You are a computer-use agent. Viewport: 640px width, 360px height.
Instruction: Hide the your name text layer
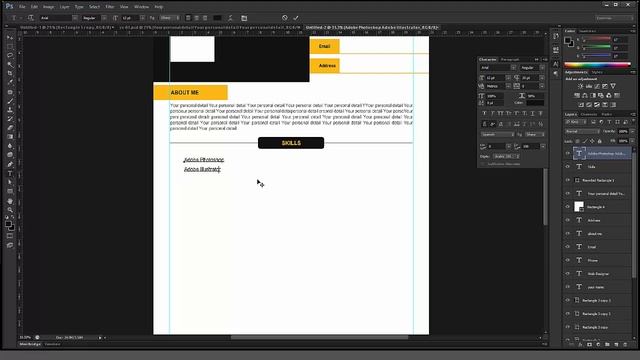(567, 287)
